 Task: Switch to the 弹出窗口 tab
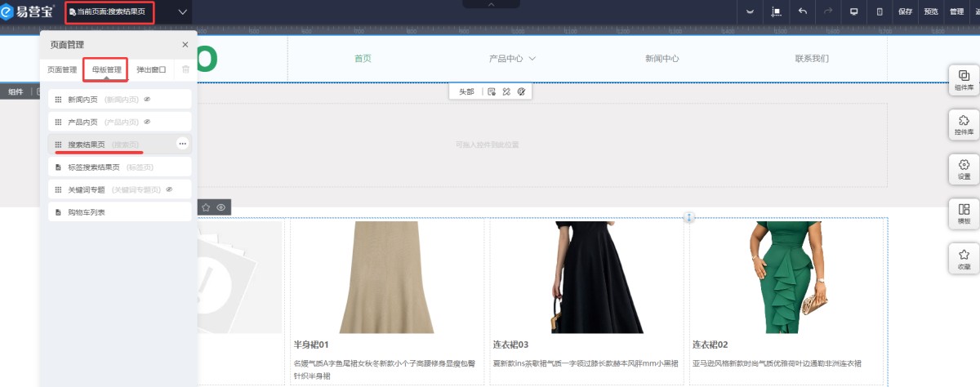151,70
